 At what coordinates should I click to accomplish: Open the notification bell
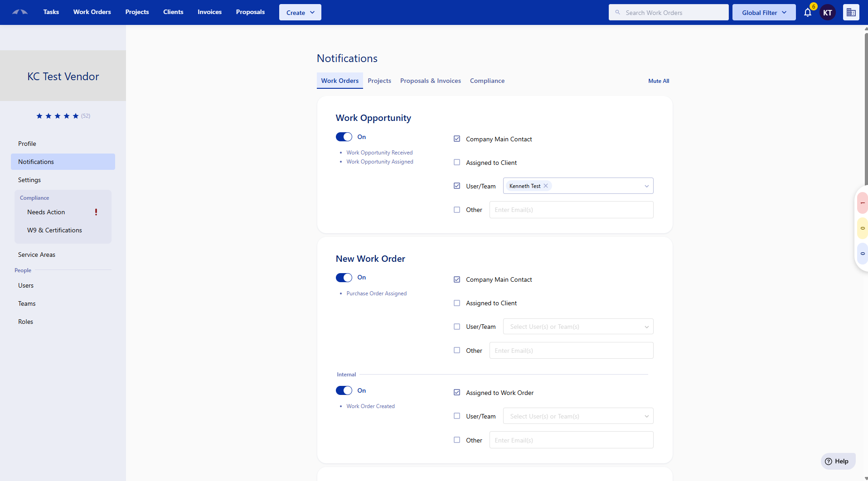point(808,12)
